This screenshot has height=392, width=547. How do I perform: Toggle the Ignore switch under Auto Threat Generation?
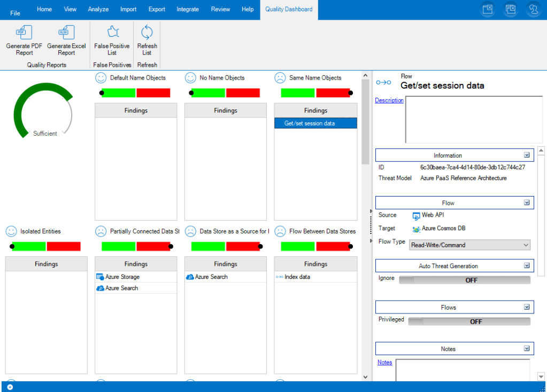464,280
